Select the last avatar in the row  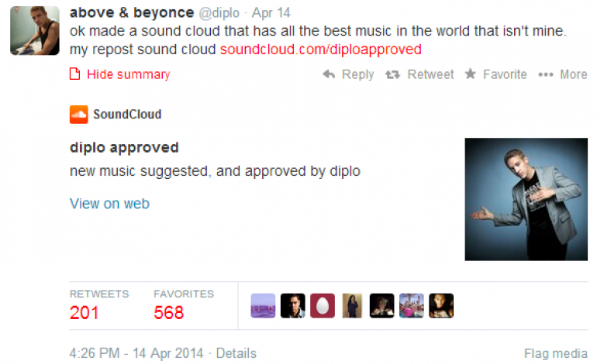point(441,306)
